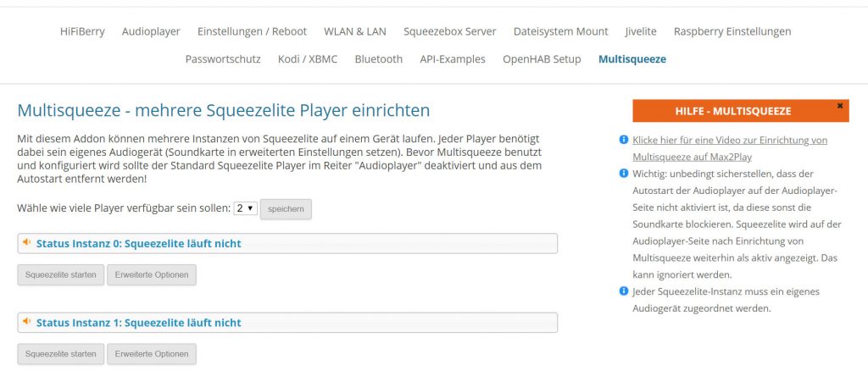
Task: Select the Multisqueeze tab
Action: [x=632, y=59]
